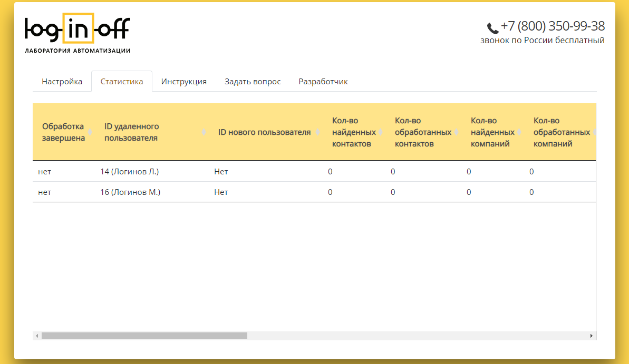Screen dimensions: 629x364
Task: Click sort icon on 'Кол-во найденных контактов'
Action: (380, 132)
